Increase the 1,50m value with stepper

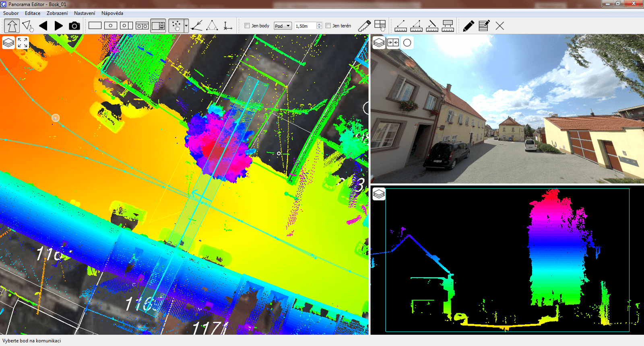[x=319, y=24]
